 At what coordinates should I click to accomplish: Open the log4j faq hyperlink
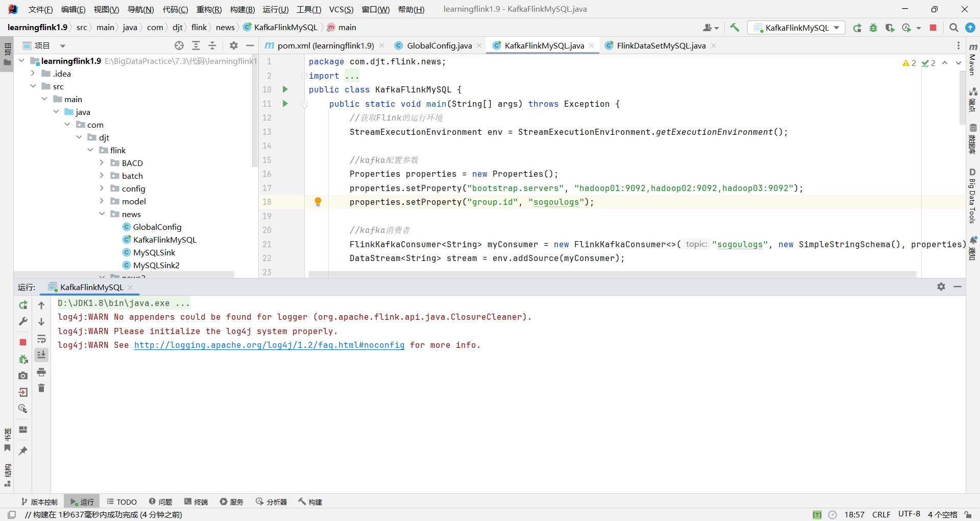pyautogui.click(x=269, y=345)
